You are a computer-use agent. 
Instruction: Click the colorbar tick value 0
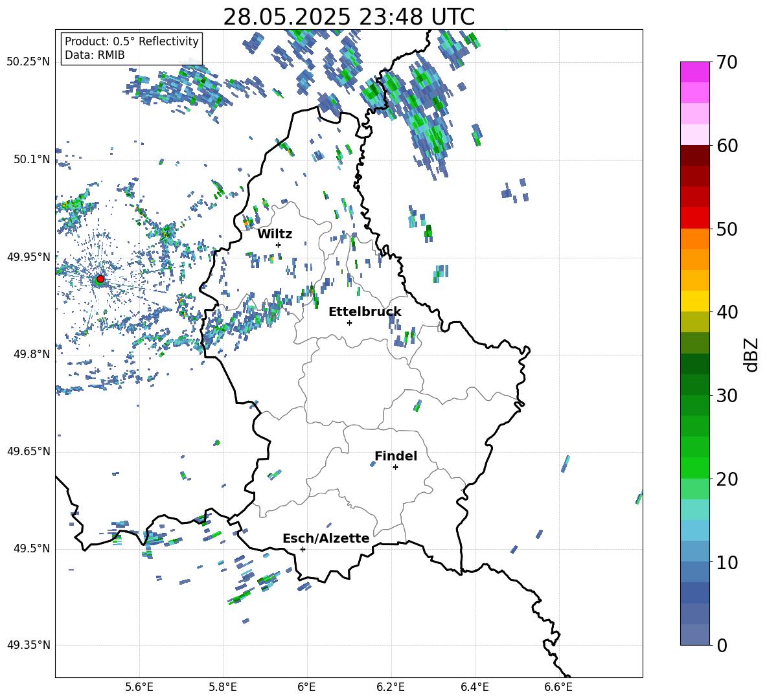[722, 645]
